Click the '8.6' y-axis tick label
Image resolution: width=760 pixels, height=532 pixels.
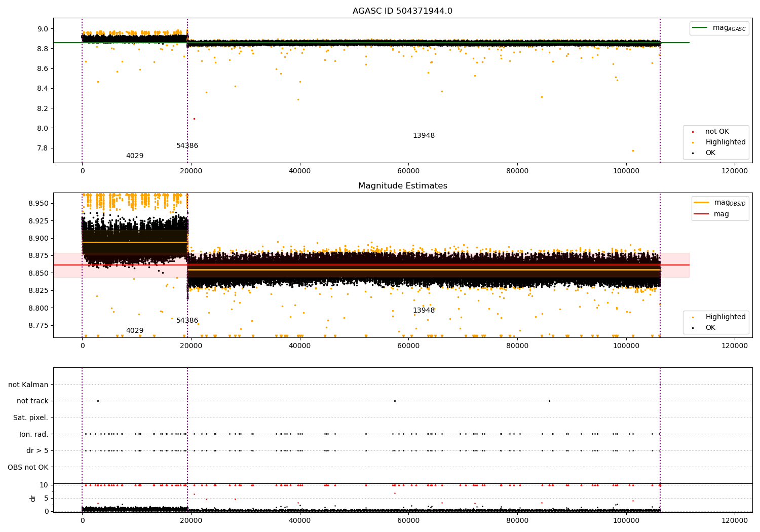pyautogui.click(x=43, y=69)
